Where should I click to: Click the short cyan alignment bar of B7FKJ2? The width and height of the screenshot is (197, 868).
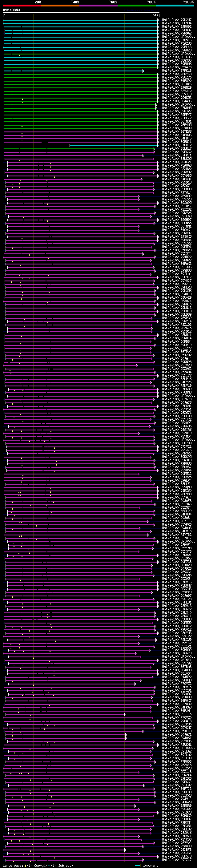(x=114, y=145)
